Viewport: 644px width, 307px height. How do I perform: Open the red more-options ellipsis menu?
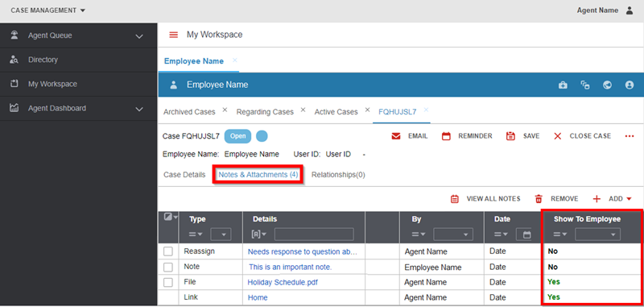pyautogui.click(x=630, y=136)
